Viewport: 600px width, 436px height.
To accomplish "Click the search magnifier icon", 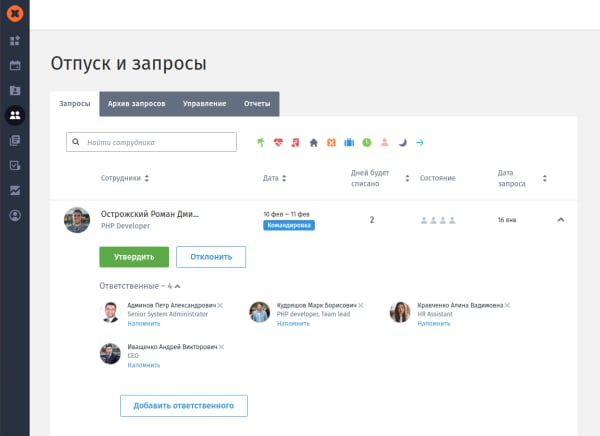I will [x=76, y=142].
